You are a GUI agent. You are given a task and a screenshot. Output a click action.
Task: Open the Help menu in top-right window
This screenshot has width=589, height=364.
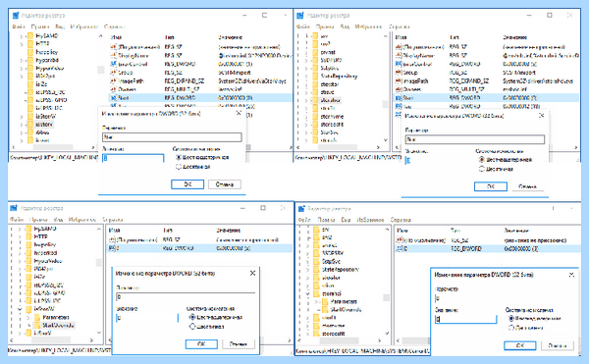pyautogui.click(x=400, y=26)
